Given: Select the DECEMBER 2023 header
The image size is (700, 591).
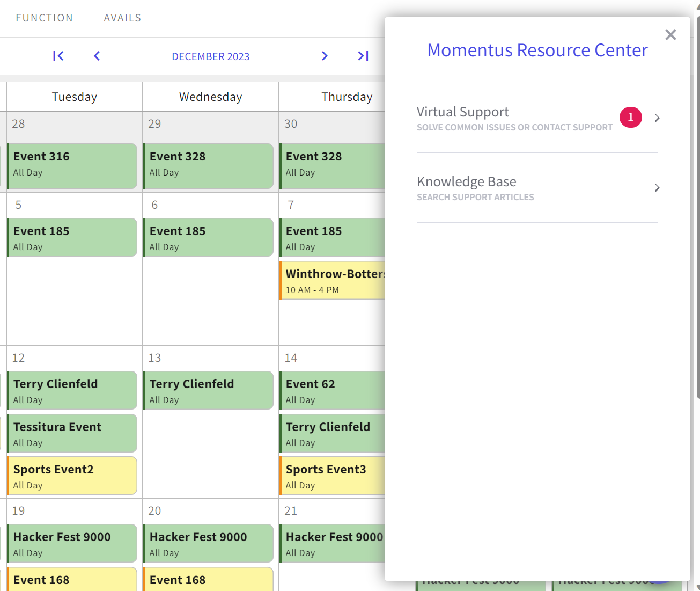Looking at the screenshot, I should tap(210, 56).
